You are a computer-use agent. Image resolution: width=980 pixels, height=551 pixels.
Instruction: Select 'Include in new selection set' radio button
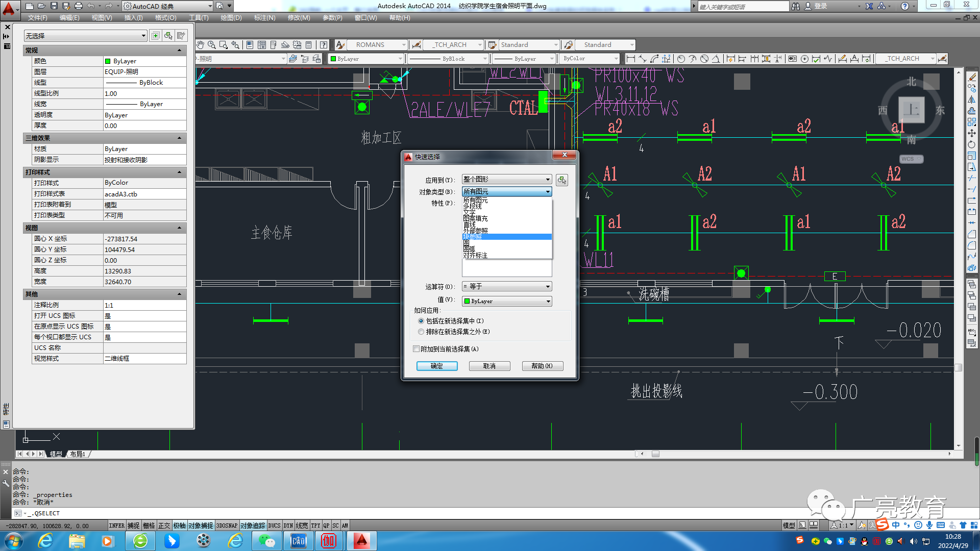(x=421, y=321)
